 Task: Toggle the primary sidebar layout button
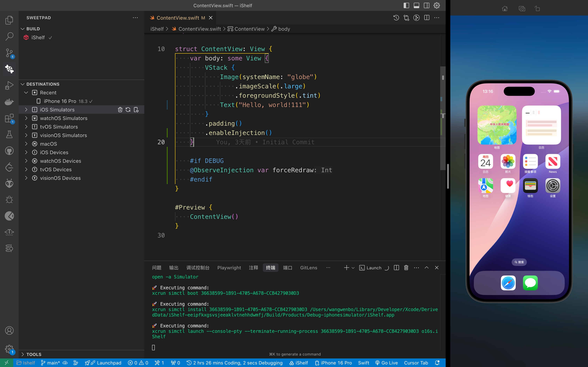tap(406, 5)
